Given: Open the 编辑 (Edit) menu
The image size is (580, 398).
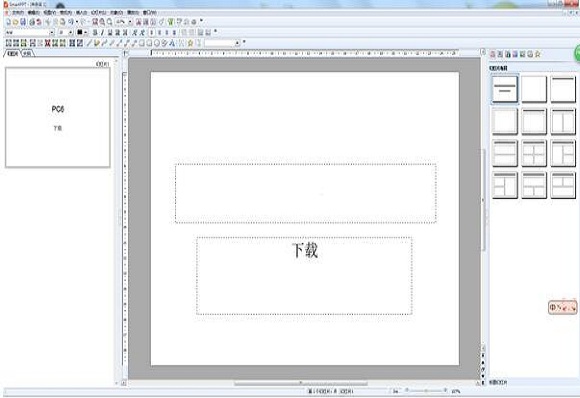Looking at the screenshot, I should point(33,13).
